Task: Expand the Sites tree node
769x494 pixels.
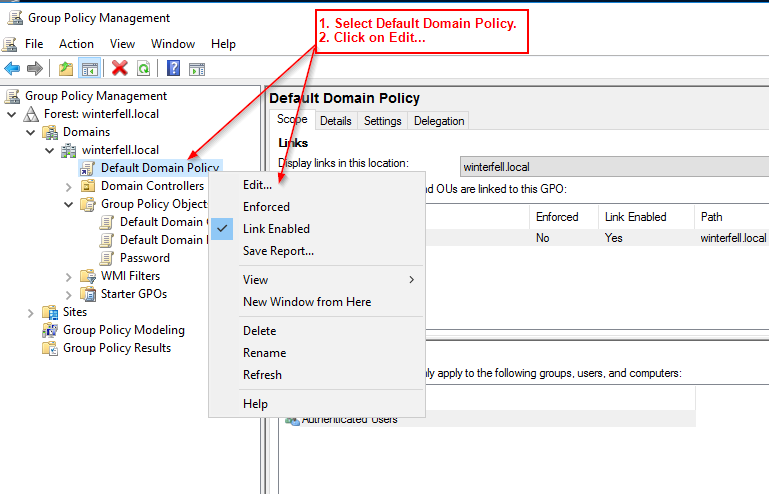Action: pyautogui.click(x=30, y=313)
